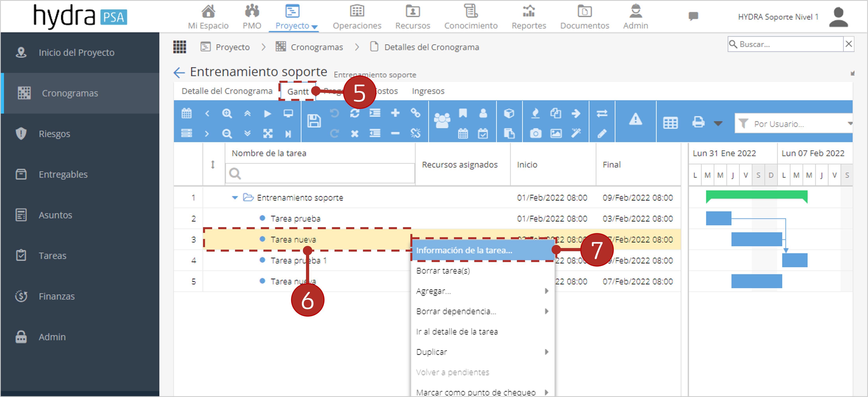Click the save diskette icon in the Gantt toolbar
Screen dimensions: 868x397
(314, 121)
